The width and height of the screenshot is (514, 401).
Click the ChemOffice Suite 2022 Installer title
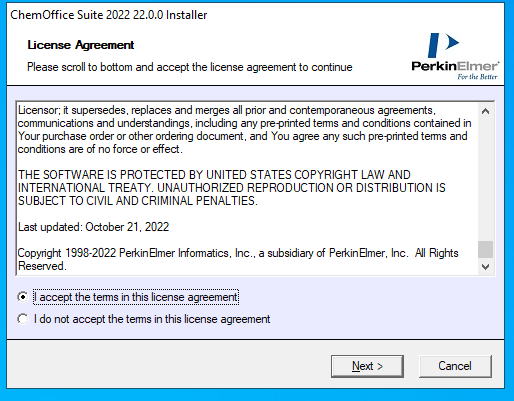coord(109,15)
